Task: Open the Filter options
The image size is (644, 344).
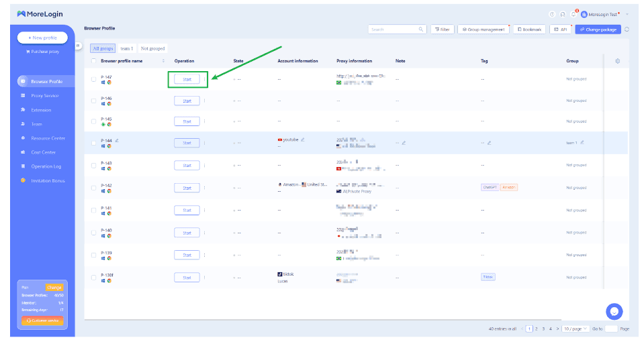Action: [x=443, y=30]
